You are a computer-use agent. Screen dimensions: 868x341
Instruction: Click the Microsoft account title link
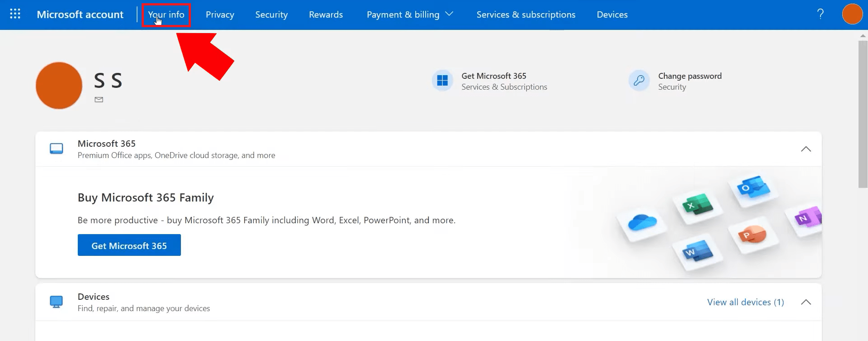pyautogui.click(x=80, y=14)
